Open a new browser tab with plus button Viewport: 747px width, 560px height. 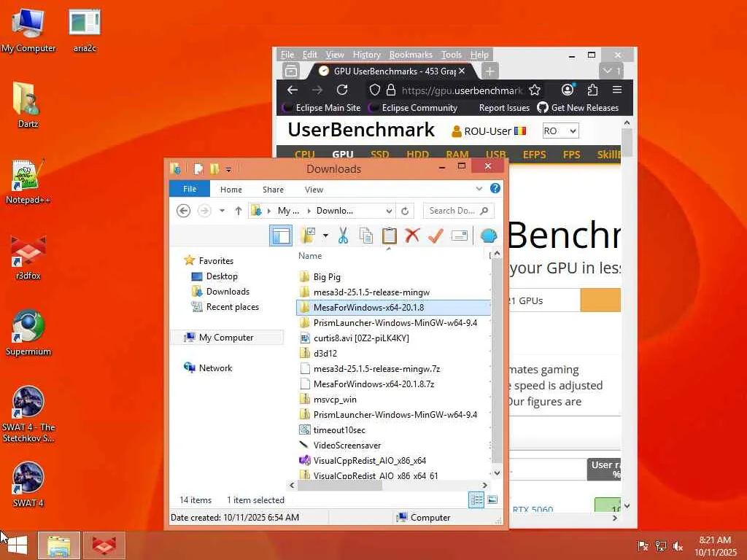click(x=489, y=71)
